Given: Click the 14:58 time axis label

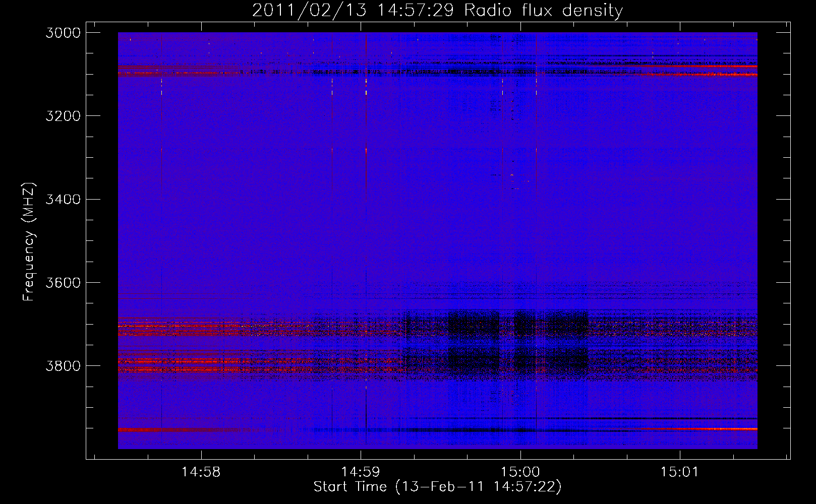Looking at the screenshot, I should 201,472.
